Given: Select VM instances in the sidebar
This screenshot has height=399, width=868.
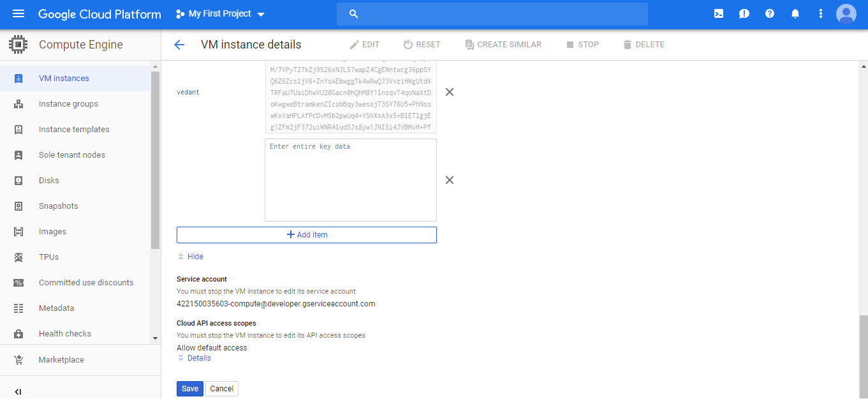Looking at the screenshot, I should 75,79.
